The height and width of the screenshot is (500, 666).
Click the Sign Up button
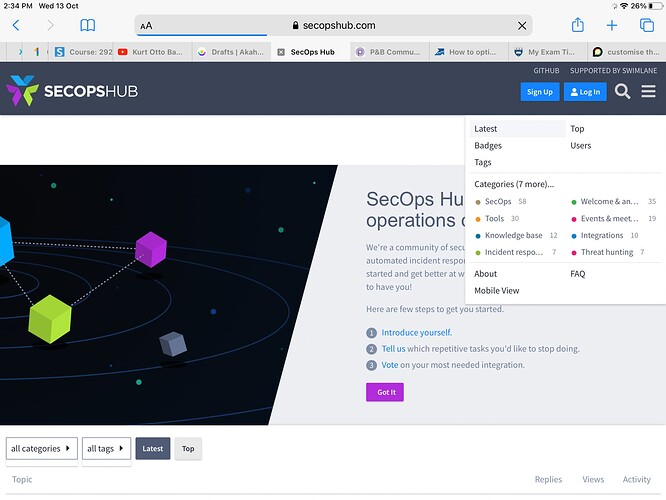(x=540, y=92)
